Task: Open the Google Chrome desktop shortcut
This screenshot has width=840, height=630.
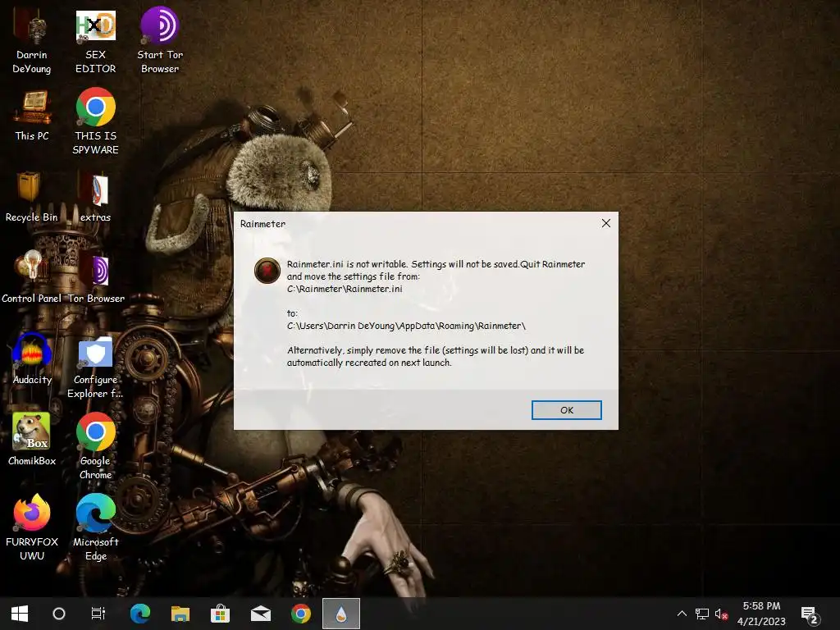Action: [95, 447]
